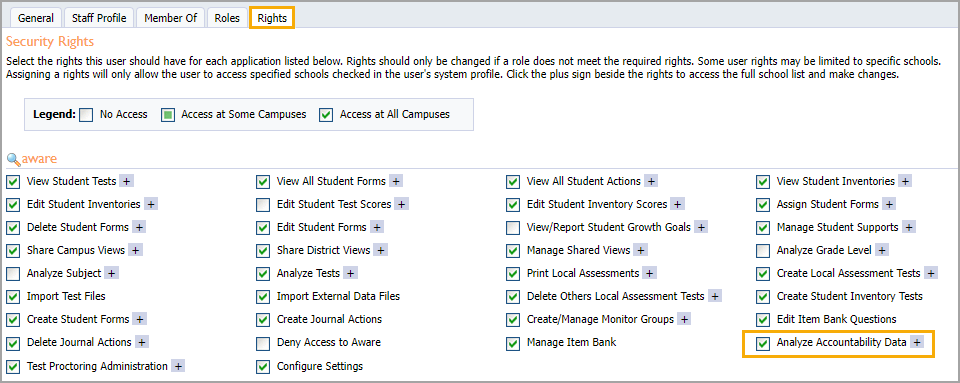Open plus sign for Edit Student Forms
960x383 pixels.
(x=377, y=227)
